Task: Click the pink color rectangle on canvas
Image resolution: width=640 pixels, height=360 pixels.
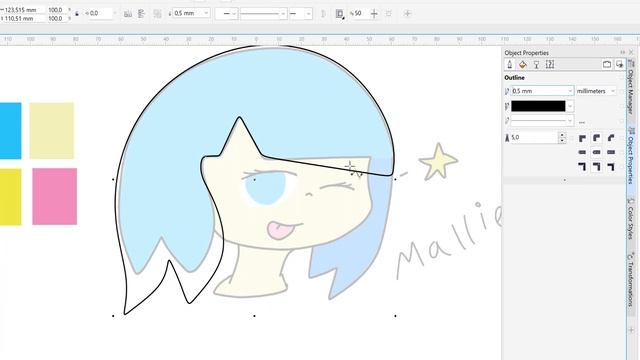Action: [x=55, y=196]
